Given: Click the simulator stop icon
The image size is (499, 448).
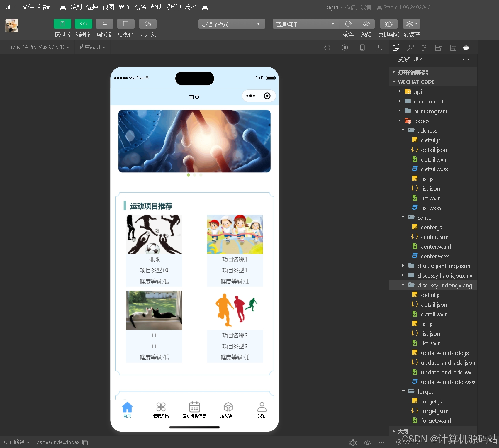Looking at the screenshot, I should (345, 47).
